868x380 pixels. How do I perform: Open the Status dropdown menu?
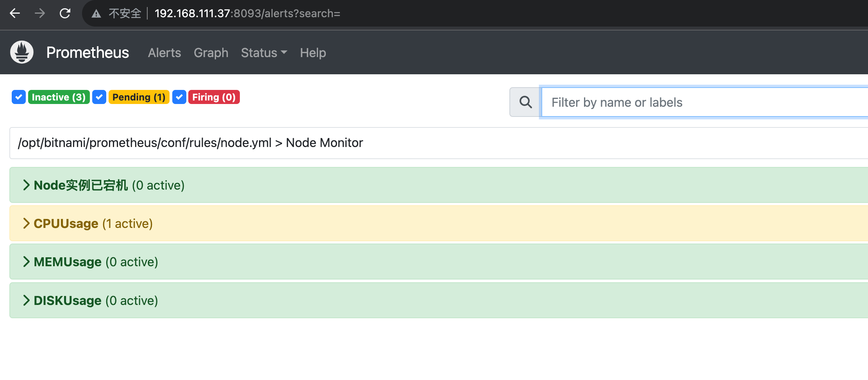(x=264, y=53)
